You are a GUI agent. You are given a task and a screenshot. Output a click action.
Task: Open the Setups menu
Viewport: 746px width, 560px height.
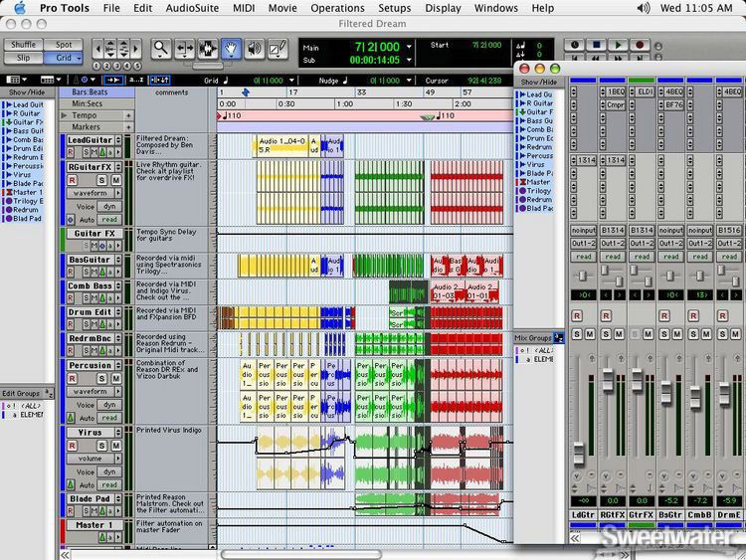pyautogui.click(x=395, y=8)
